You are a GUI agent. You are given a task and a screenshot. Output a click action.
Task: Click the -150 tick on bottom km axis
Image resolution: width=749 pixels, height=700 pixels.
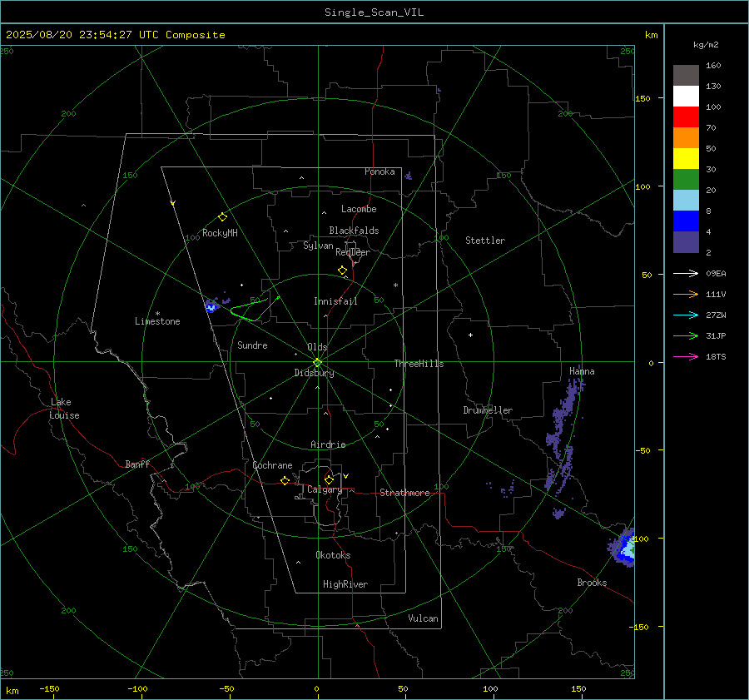[49, 688]
